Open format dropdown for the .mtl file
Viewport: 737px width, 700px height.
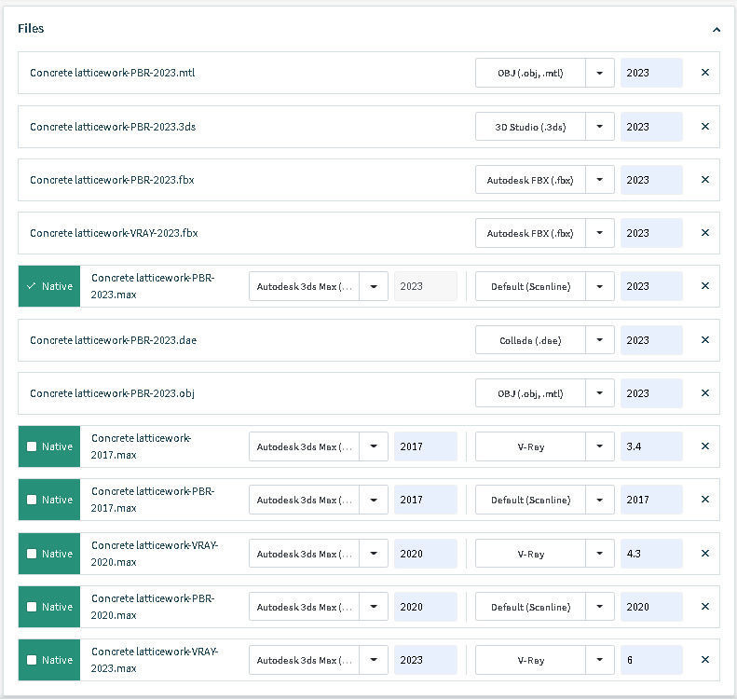pos(600,73)
